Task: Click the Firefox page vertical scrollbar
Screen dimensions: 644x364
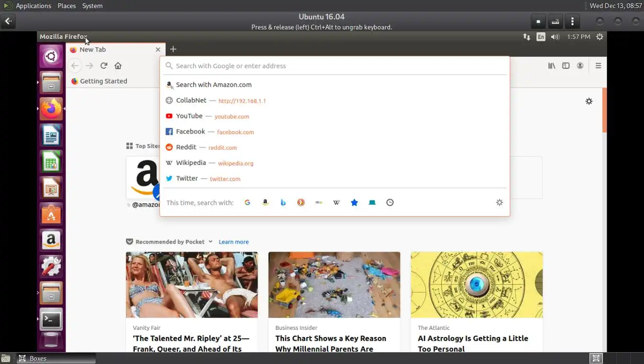Action: click(604, 110)
